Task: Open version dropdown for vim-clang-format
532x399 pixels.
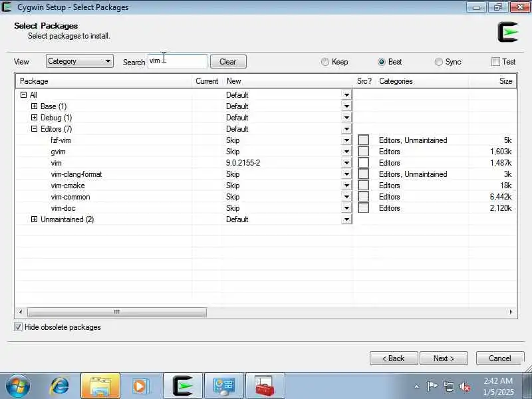Action: (x=346, y=174)
